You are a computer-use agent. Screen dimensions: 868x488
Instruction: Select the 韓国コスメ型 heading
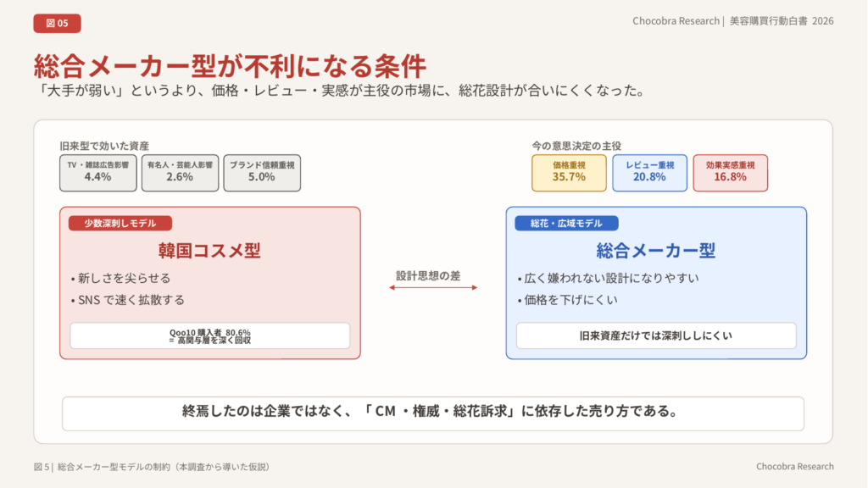pos(209,251)
